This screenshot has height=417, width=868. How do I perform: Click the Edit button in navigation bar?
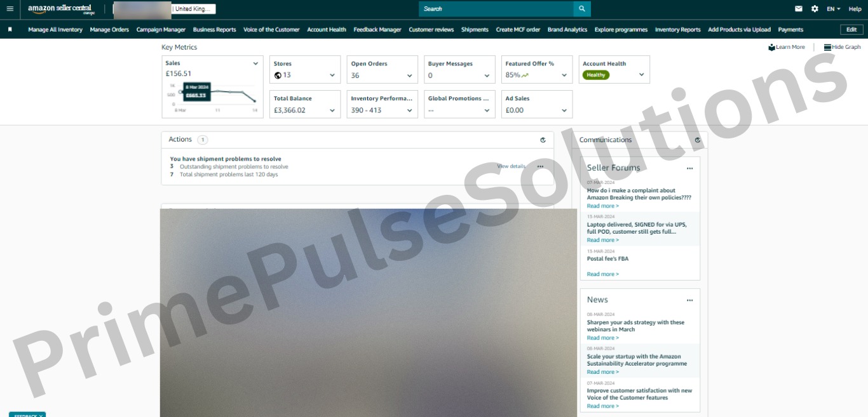851,29
